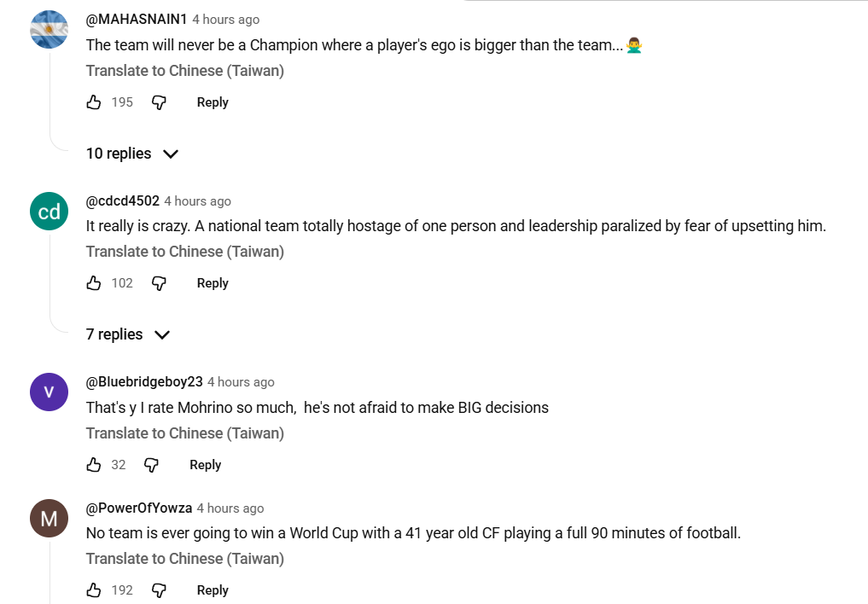Reply to @PowerOfYowza's comment

click(213, 590)
